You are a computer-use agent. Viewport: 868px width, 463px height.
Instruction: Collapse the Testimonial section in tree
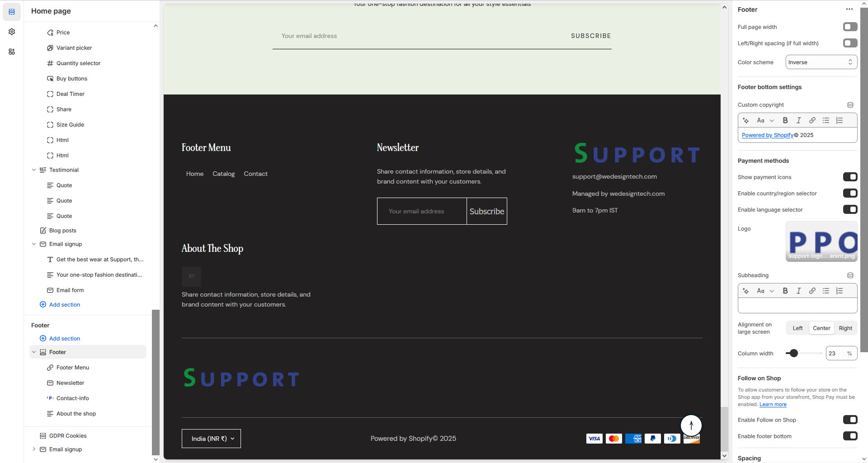(x=34, y=170)
